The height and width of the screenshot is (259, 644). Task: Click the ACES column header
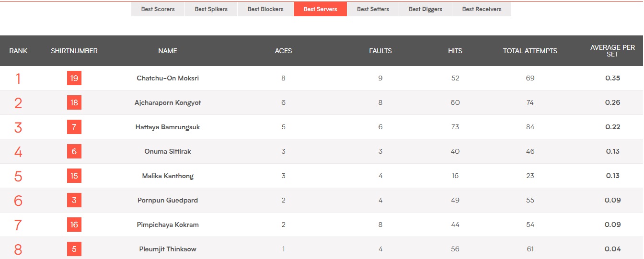(283, 51)
